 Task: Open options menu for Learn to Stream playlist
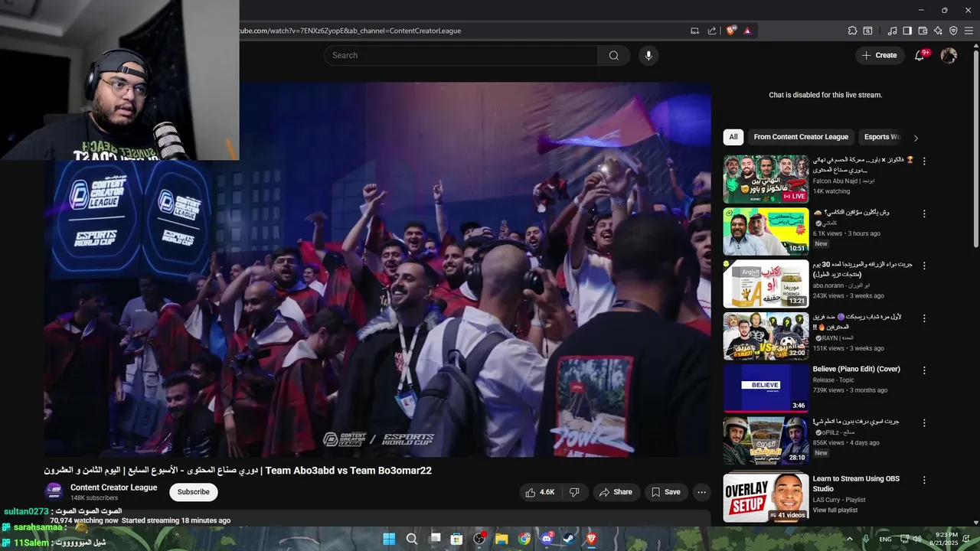coord(924,480)
